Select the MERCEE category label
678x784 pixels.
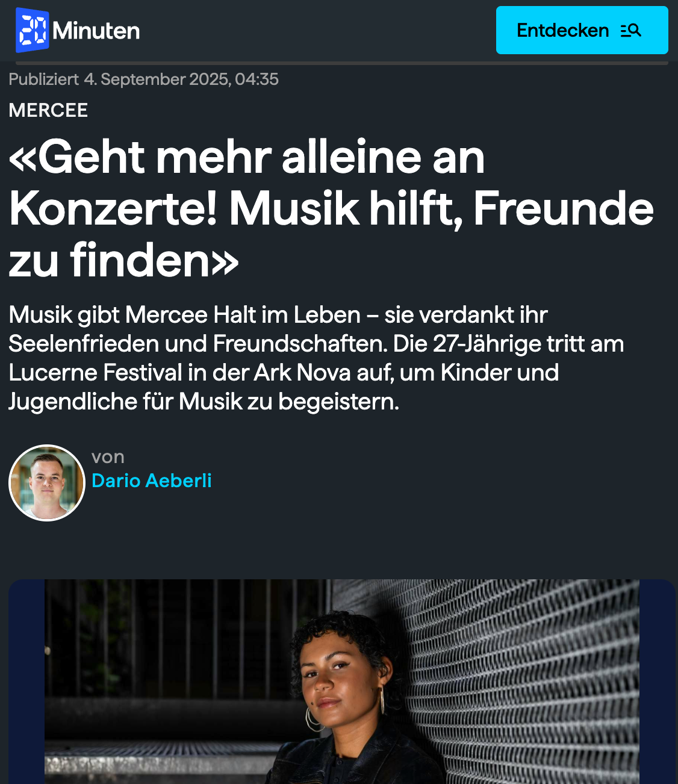(x=48, y=110)
